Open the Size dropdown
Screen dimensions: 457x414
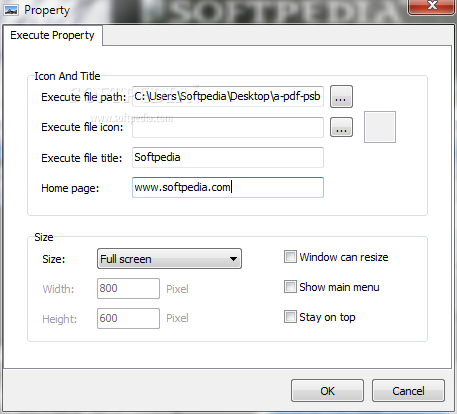(169, 259)
